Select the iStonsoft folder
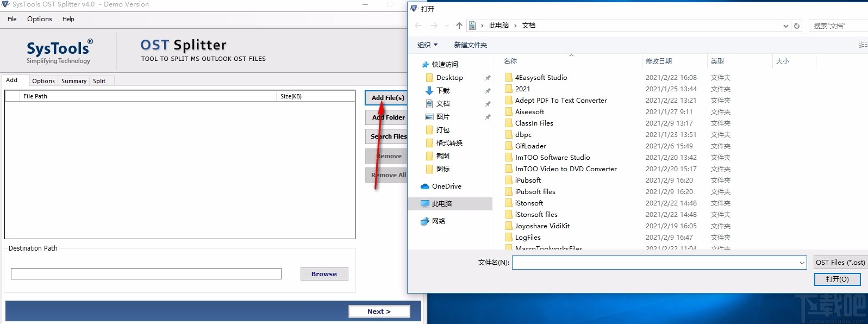 529,203
